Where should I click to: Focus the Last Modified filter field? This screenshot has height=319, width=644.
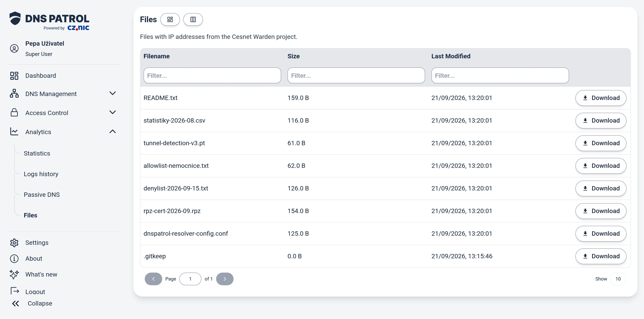coord(500,75)
